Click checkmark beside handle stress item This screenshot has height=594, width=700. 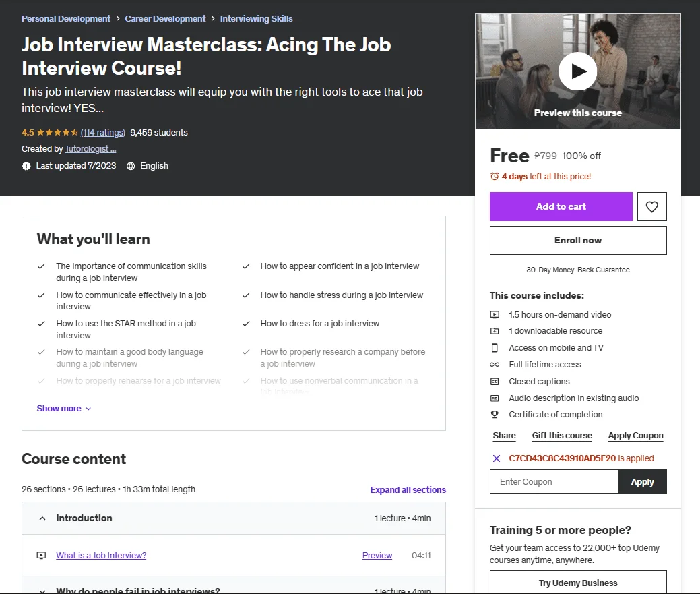(246, 295)
